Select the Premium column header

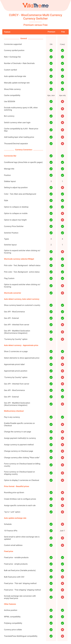[x=51, y=32]
